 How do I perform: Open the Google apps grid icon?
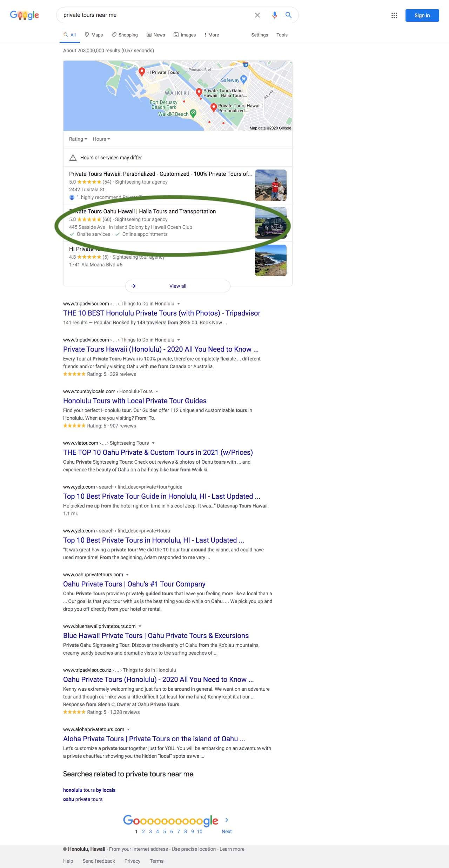click(394, 15)
